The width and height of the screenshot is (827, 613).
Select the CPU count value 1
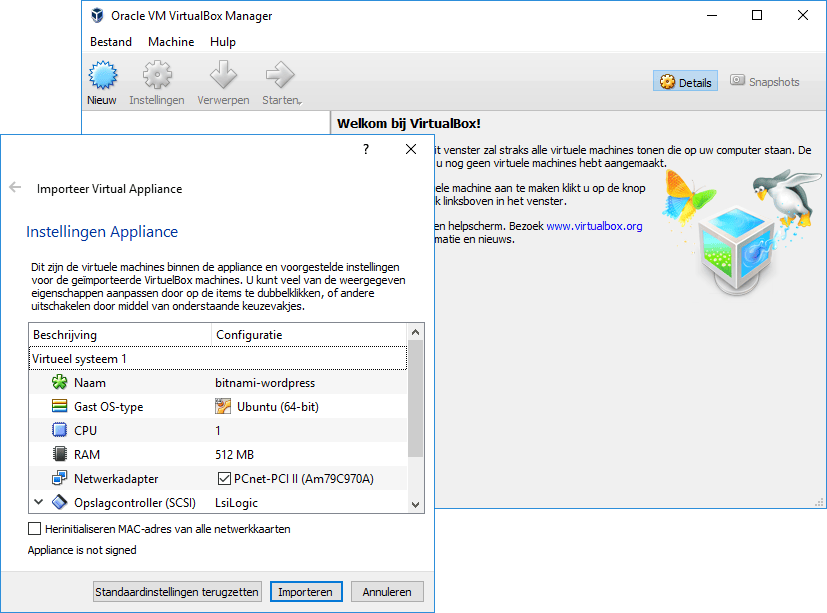218,430
